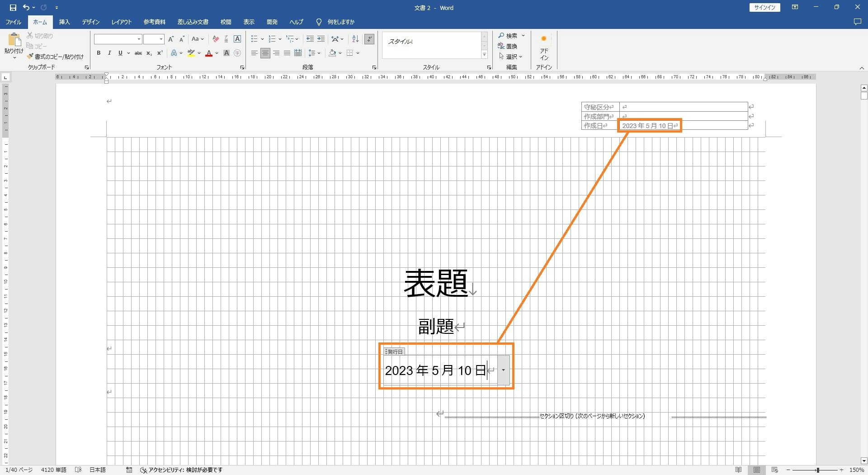The height and width of the screenshot is (475, 868).
Task: Open the comments pane icon
Action: (x=857, y=22)
